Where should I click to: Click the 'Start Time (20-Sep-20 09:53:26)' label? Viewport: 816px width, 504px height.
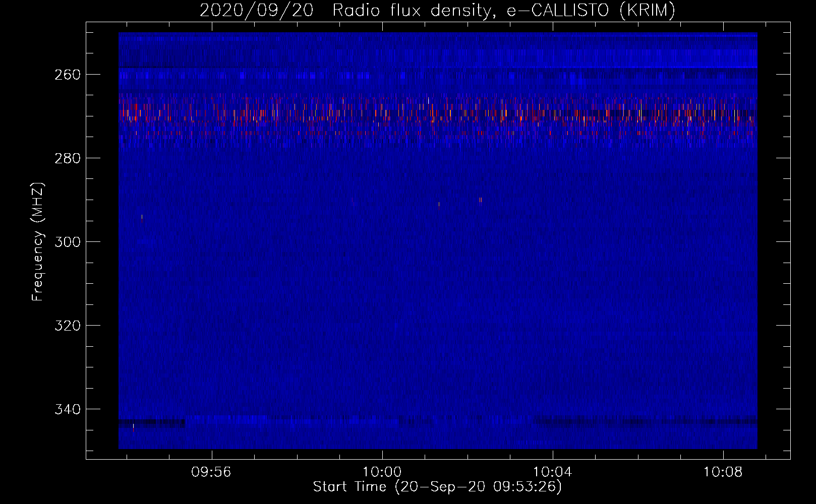[437, 487]
